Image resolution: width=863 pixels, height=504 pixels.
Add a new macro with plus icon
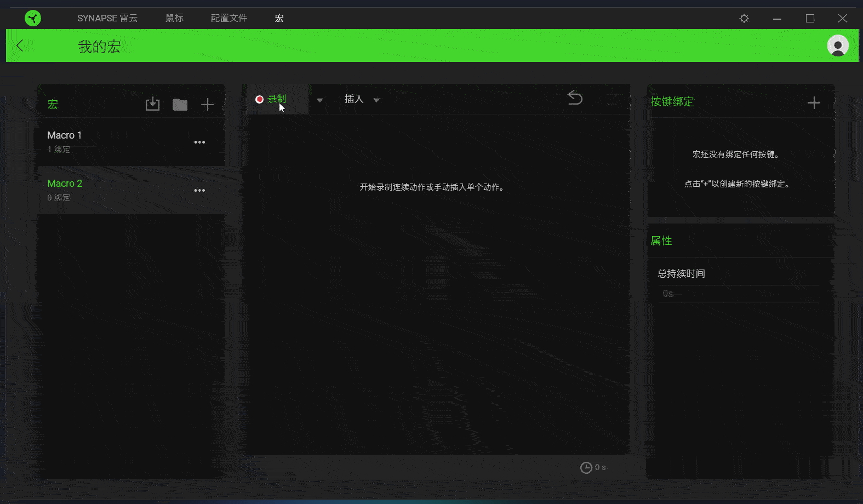pyautogui.click(x=207, y=105)
